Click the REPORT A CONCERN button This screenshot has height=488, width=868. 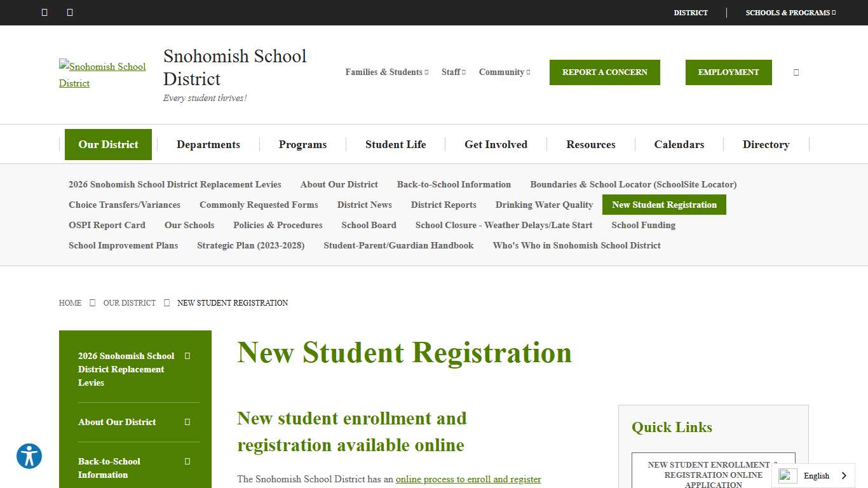pyautogui.click(x=604, y=72)
